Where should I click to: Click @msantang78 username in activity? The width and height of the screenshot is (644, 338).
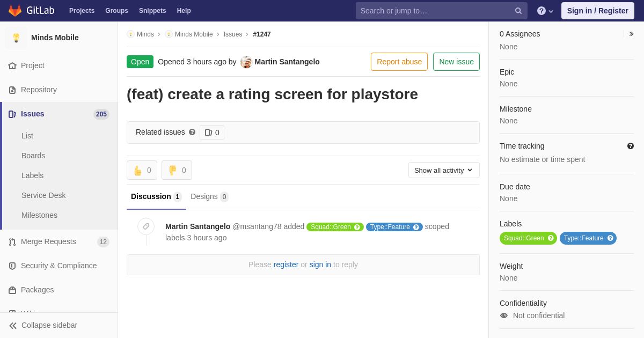tap(257, 226)
